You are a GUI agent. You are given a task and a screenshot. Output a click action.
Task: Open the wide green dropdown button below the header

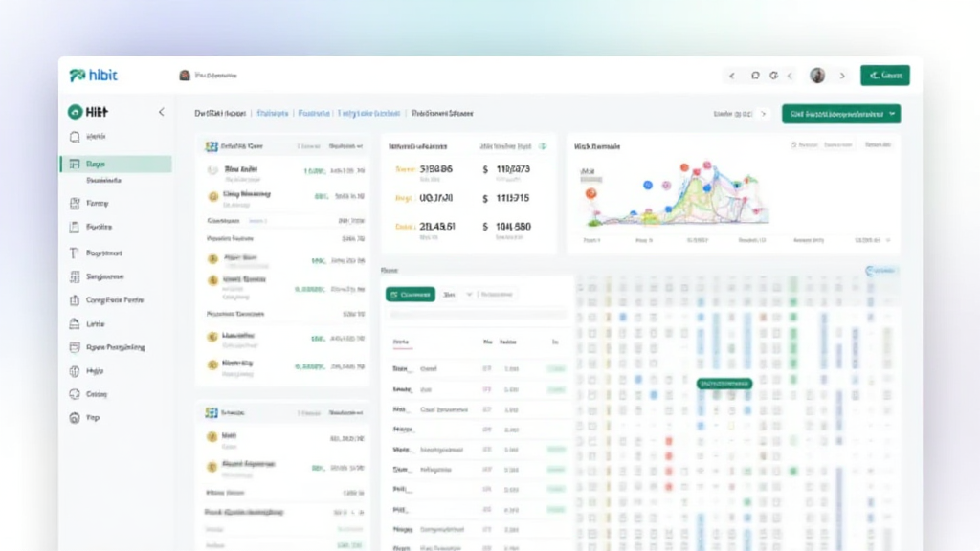840,114
